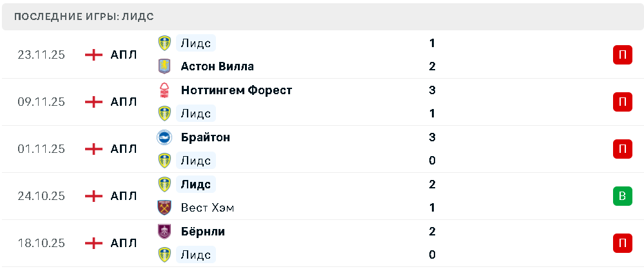This screenshot has height=269, width=644.
Task: Click the 'Последние игры: Лидс' header
Action: pos(84,17)
